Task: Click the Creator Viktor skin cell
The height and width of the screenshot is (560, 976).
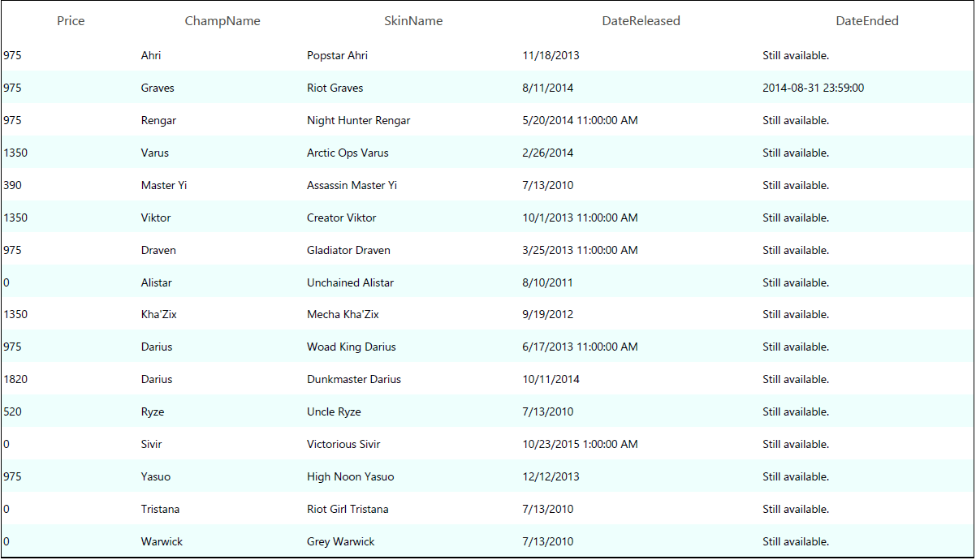Action: pos(341,218)
